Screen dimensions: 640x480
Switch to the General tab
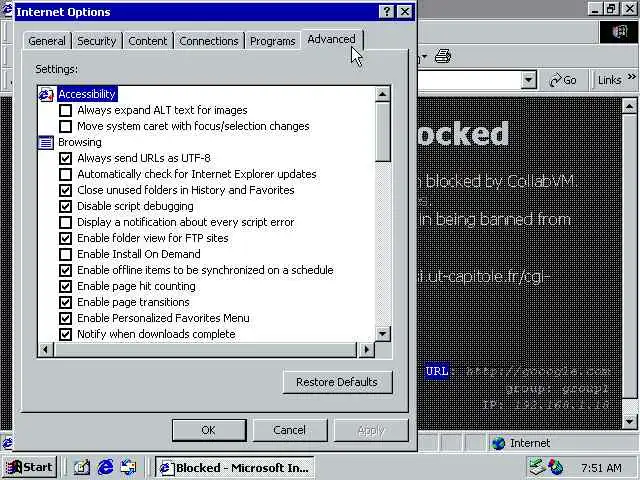coord(47,41)
